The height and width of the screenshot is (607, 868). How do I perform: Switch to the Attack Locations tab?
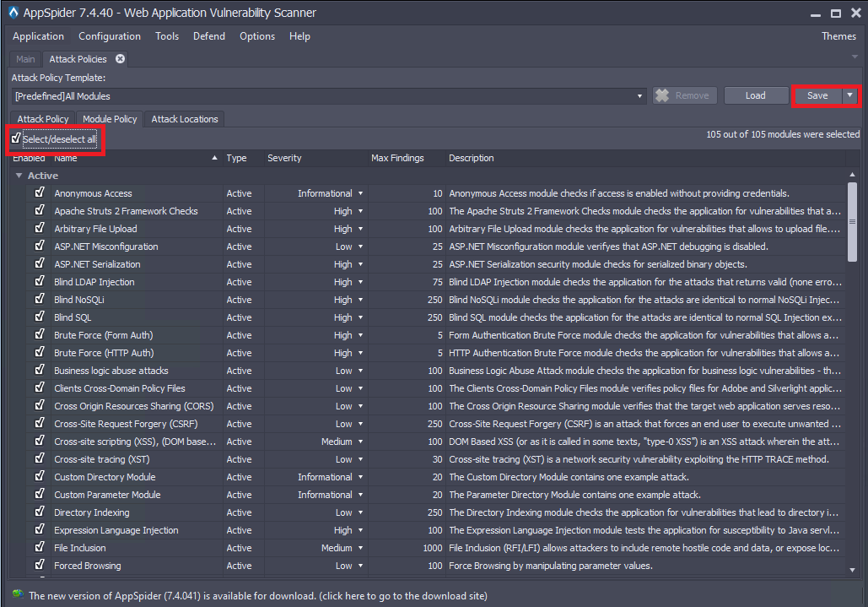pyautogui.click(x=185, y=119)
